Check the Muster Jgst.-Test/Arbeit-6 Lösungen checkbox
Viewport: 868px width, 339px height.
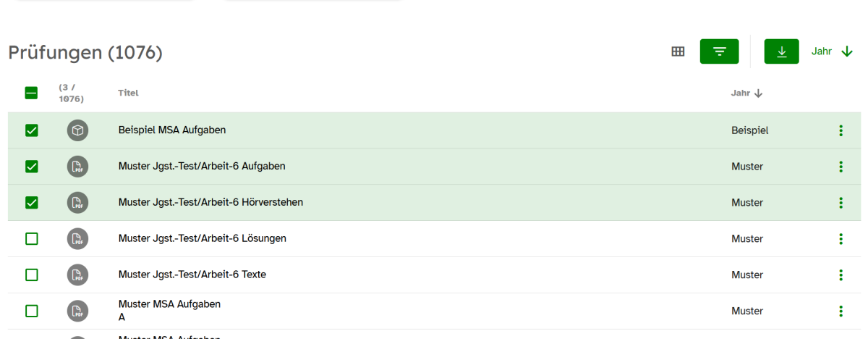click(32, 239)
